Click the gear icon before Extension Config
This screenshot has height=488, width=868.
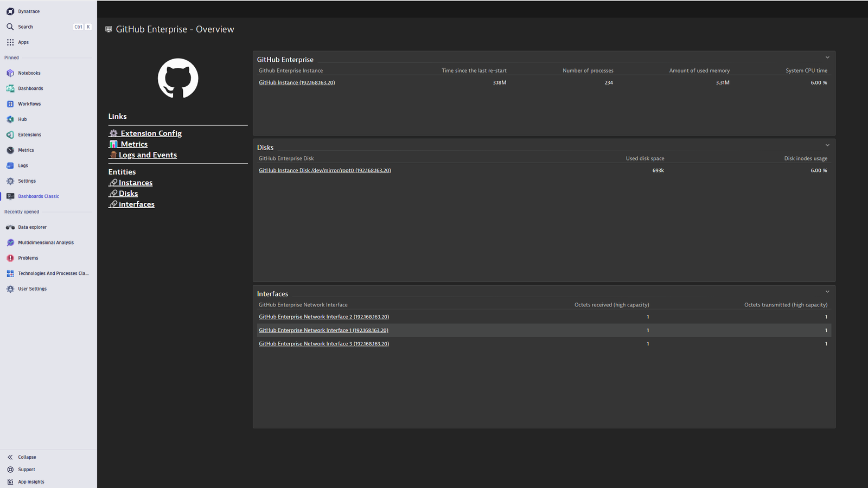113,133
